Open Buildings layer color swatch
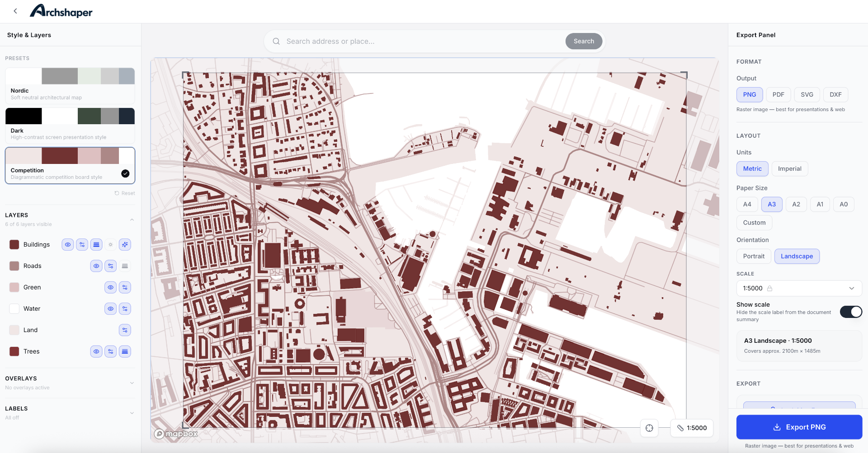 14,245
